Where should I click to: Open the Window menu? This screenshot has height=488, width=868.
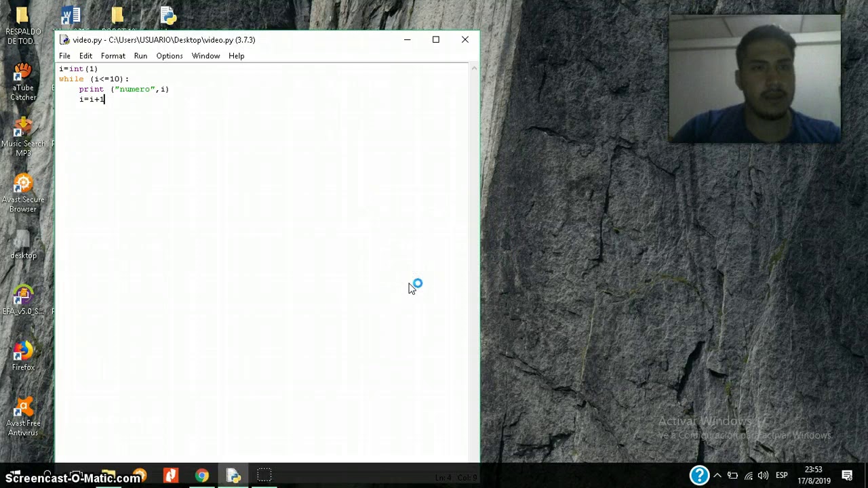click(205, 56)
